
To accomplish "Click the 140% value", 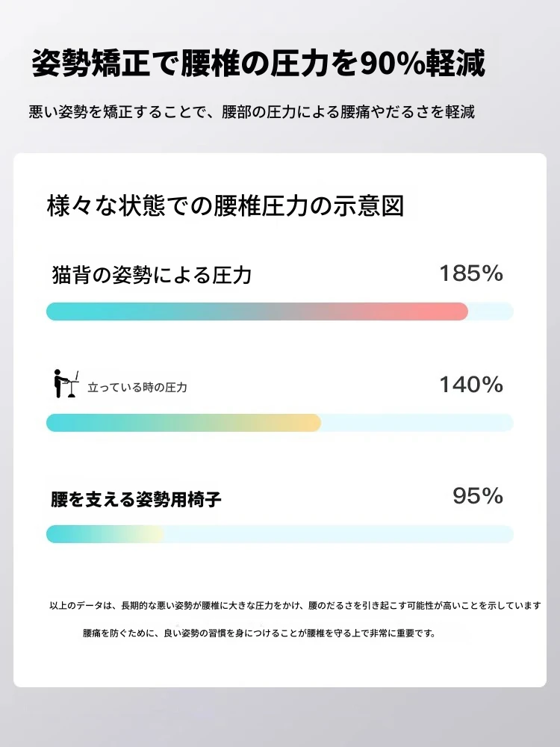I will [470, 385].
